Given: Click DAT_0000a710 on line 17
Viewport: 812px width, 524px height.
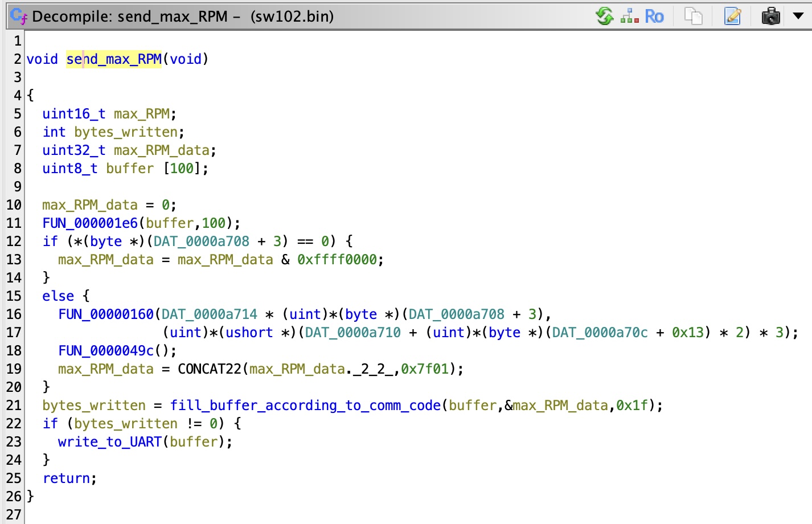Looking at the screenshot, I should tap(353, 333).
